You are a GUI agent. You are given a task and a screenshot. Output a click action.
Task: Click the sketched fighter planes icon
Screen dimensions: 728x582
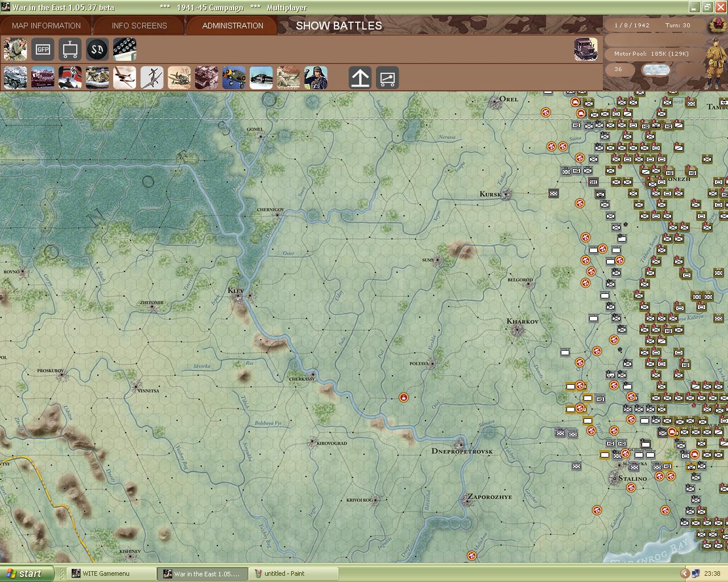(179, 78)
